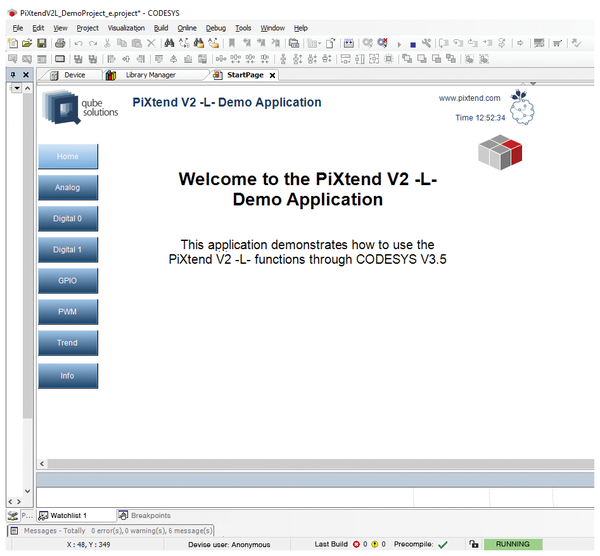Image resolution: width=600 pixels, height=556 pixels.
Task: Click the horizontal scrollbar left arrow
Action: click(43, 464)
